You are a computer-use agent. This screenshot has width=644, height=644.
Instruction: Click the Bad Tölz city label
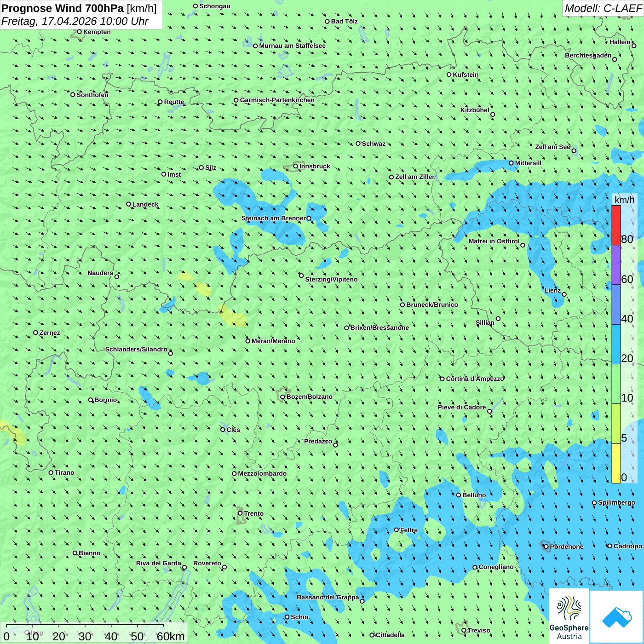tap(344, 21)
